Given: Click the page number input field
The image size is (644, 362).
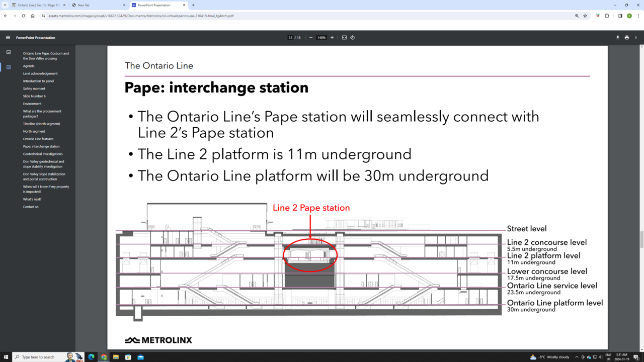Looking at the screenshot, I should (x=290, y=37).
